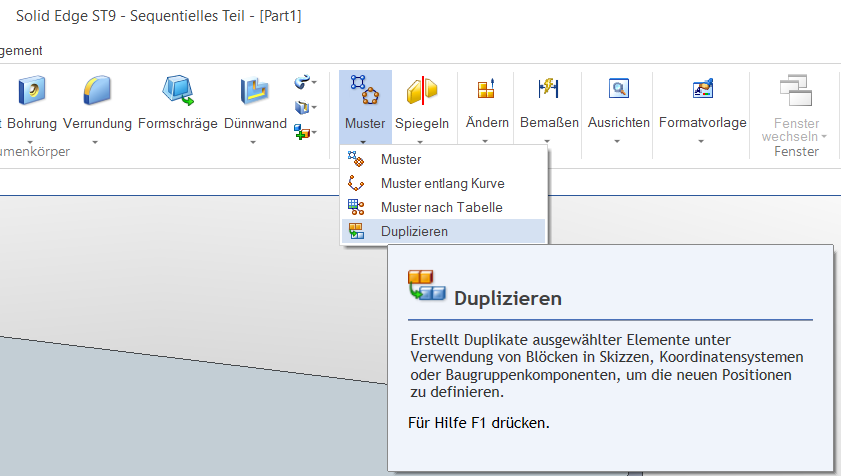The height and width of the screenshot is (476, 841).
Task: Click the 'Fenster' group label
Action: (796, 151)
